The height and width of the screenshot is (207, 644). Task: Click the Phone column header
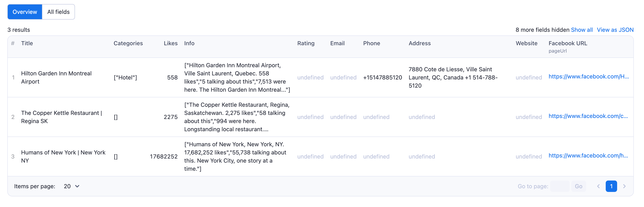(371, 43)
